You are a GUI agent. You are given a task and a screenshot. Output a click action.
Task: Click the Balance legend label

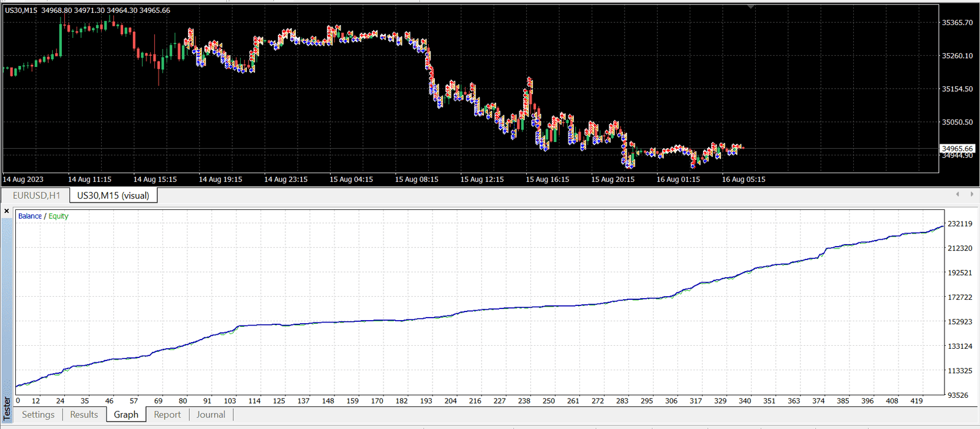[30, 216]
